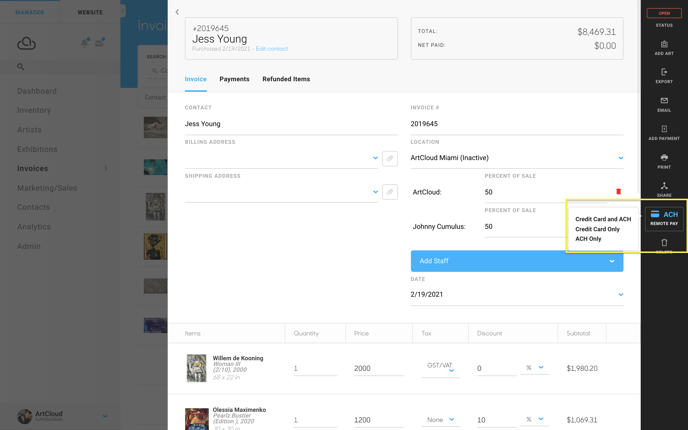Click the Contact field Jess Young

291,124
